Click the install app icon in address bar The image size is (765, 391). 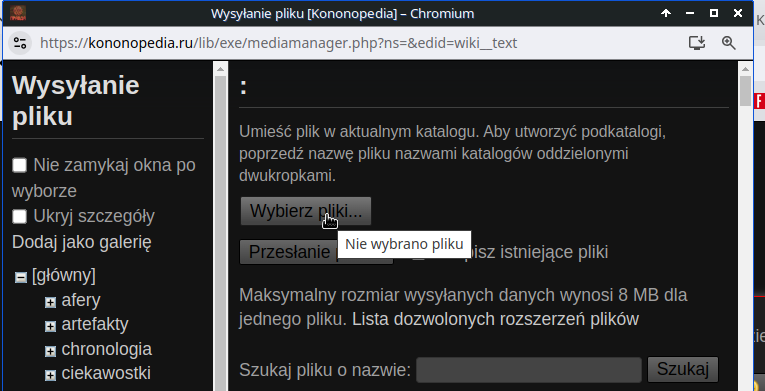click(x=697, y=43)
